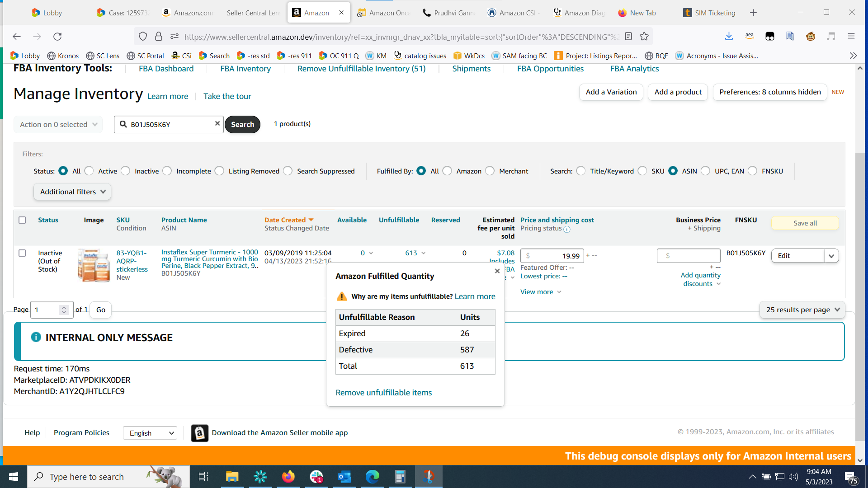The image size is (868, 488).
Task: Open Microsoft Edge from taskbar
Action: [x=372, y=477]
